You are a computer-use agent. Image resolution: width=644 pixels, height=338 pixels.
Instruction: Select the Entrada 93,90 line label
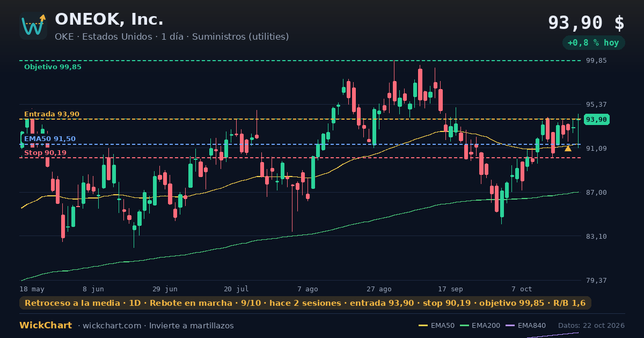52,114
